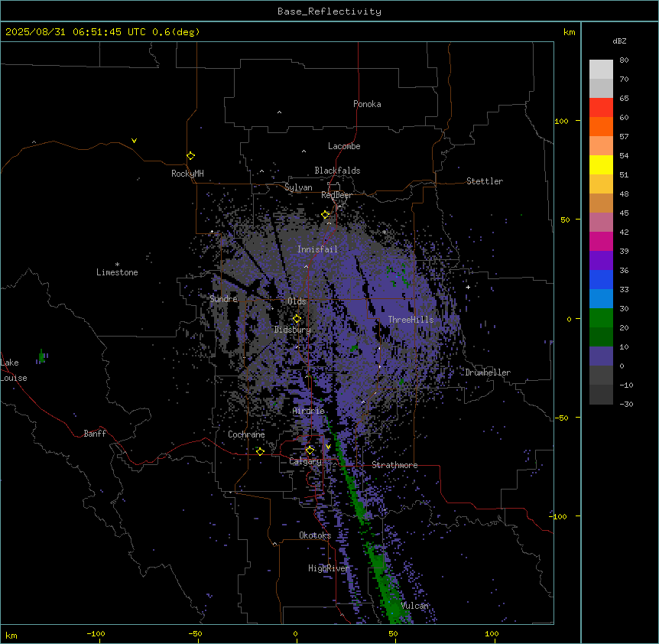Click the Ponoka town label
Image resolution: width=659 pixels, height=644 pixels.
[367, 104]
